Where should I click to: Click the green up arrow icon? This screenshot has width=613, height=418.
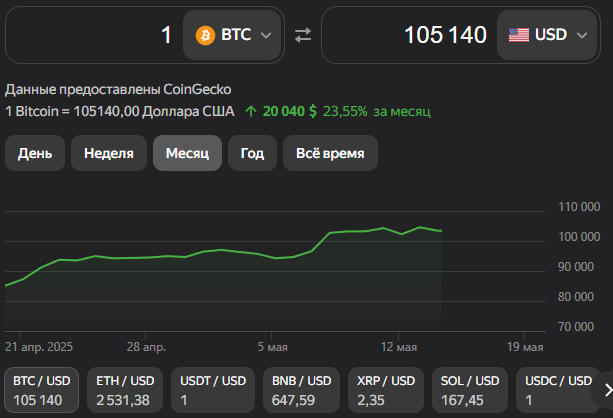coord(251,111)
